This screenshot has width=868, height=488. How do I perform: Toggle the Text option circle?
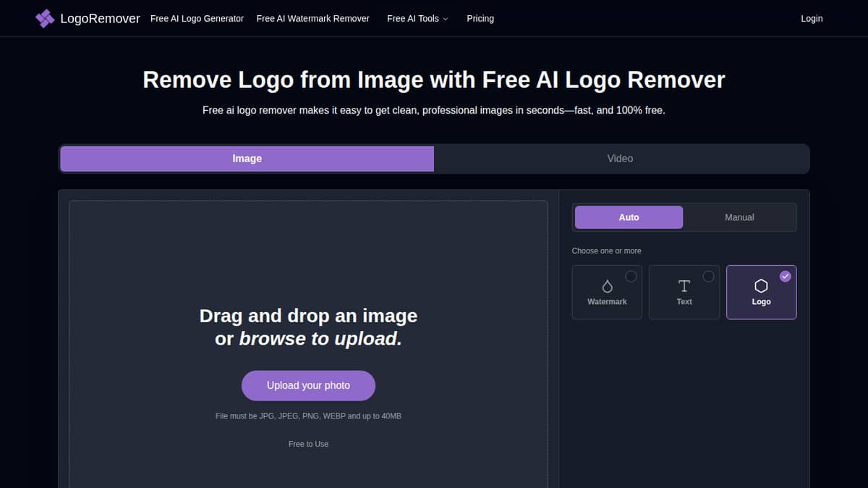tap(708, 276)
